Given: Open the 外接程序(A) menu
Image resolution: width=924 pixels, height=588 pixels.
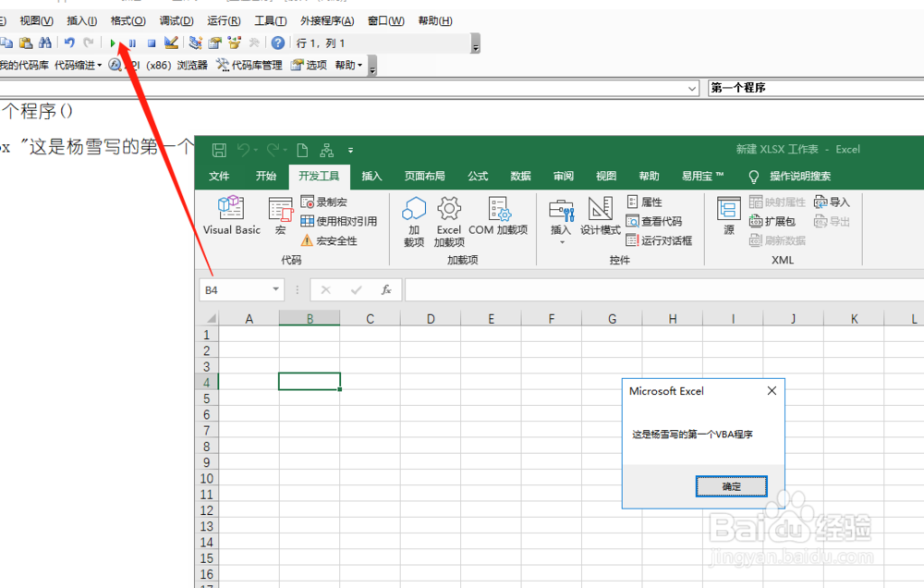Looking at the screenshot, I should click(327, 20).
